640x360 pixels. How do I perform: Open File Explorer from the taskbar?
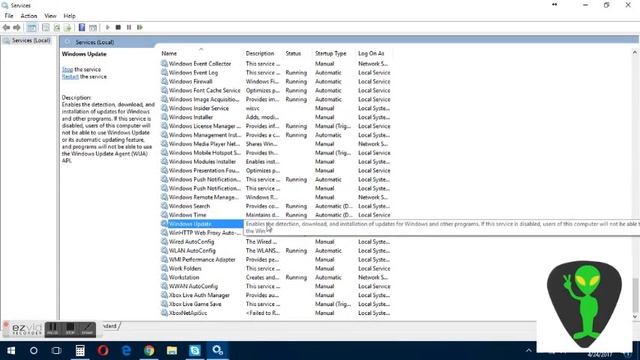click(x=172, y=350)
